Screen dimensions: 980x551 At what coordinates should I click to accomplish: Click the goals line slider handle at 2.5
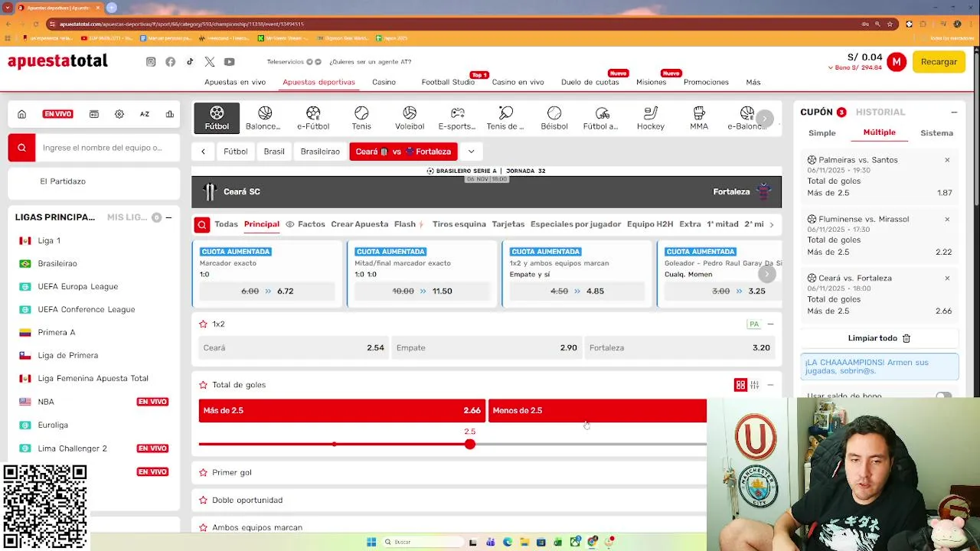click(469, 444)
